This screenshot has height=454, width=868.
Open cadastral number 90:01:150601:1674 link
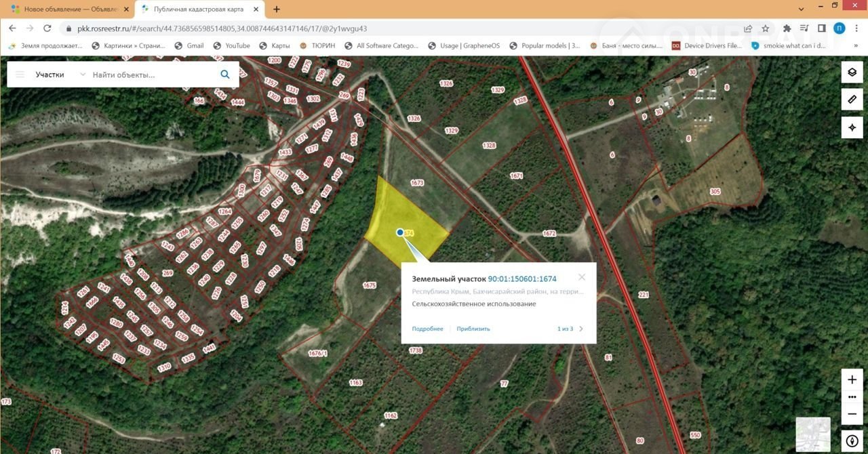(522, 278)
